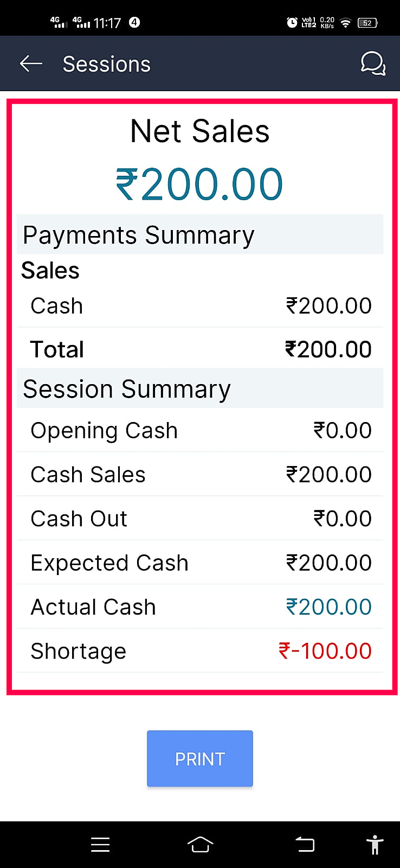Tap the Android back navigation icon
The width and height of the screenshot is (400, 868).
click(305, 845)
